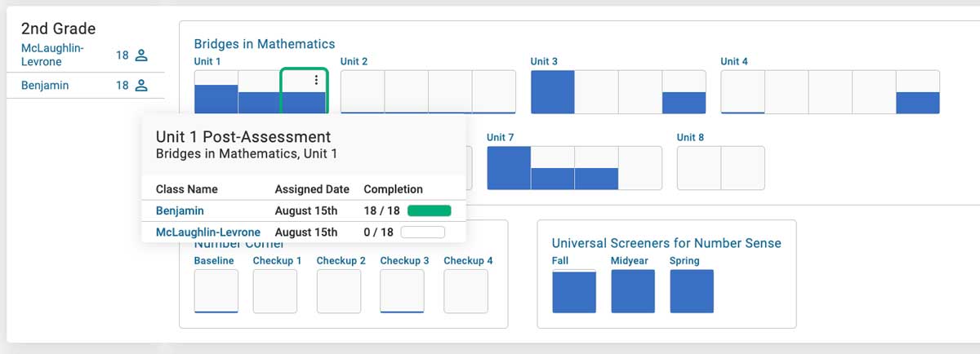Click the three-dot menu on Unit 1 Post-Assessment

coord(316,80)
